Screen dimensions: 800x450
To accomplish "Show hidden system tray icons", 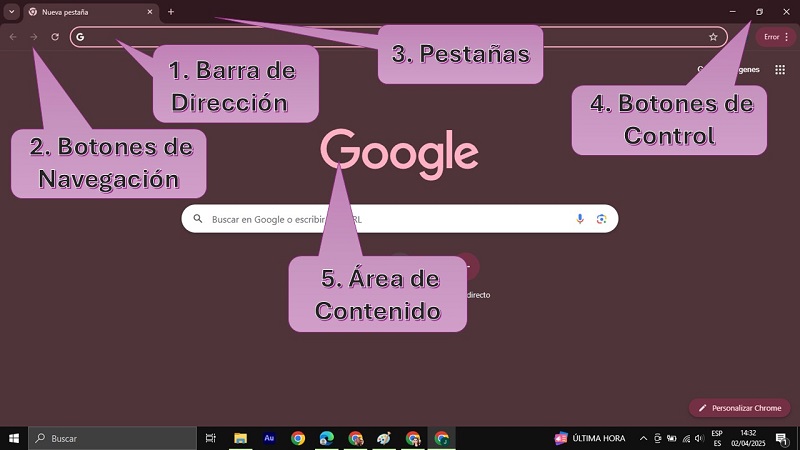I will (x=643, y=438).
